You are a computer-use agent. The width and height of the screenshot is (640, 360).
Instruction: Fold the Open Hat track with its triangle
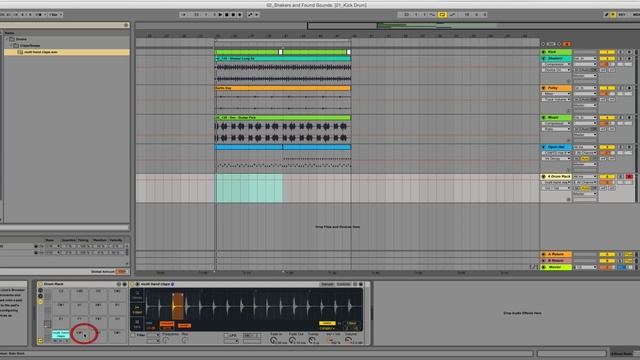pyautogui.click(x=543, y=147)
